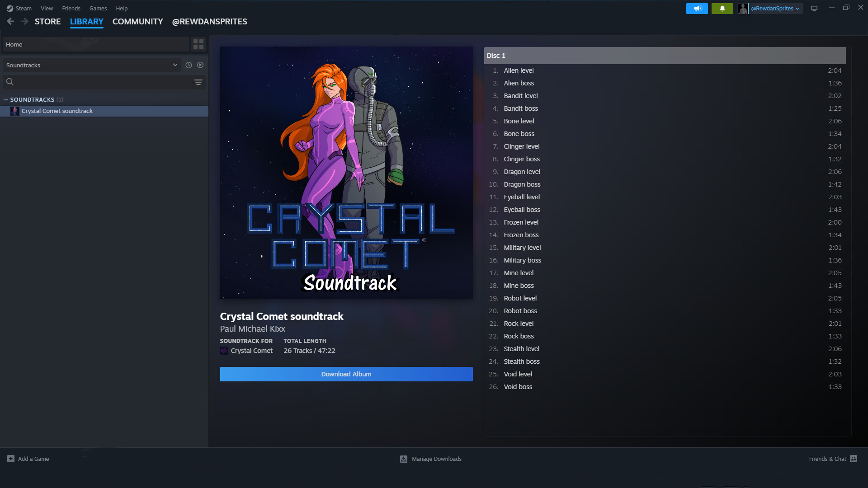
Task: Click the recent activity clock icon
Action: (x=189, y=65)
